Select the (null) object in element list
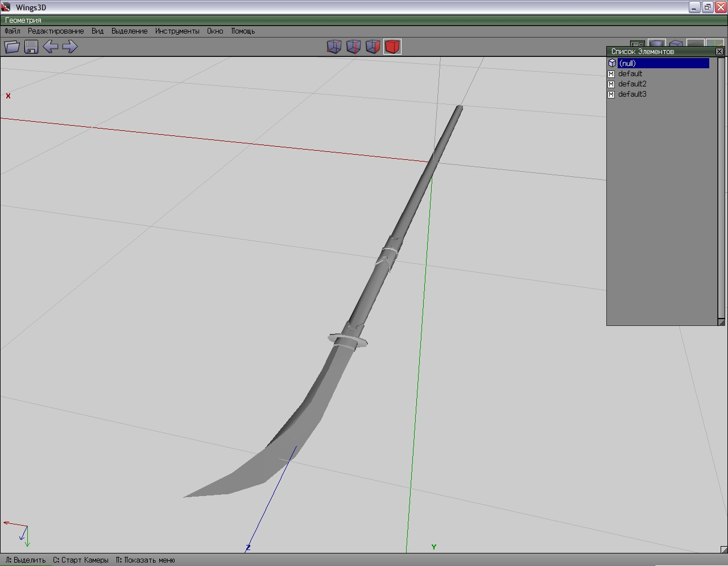Image resolution: width=728 pixels, height=566 pixels. (x=663, y=63)
